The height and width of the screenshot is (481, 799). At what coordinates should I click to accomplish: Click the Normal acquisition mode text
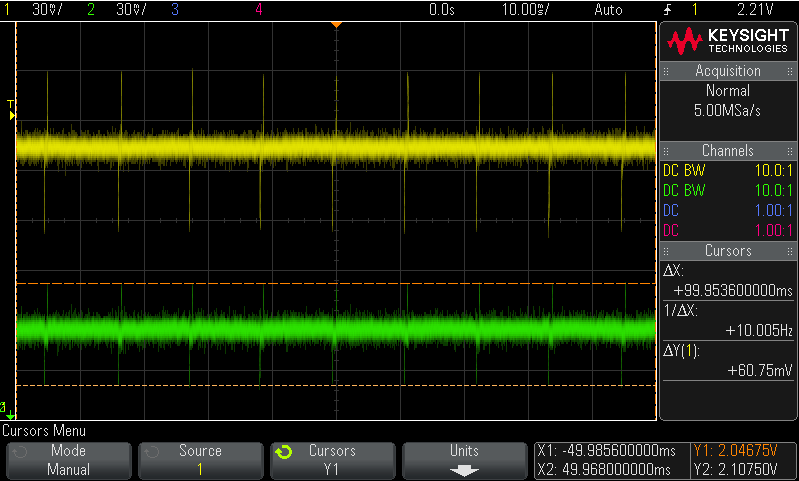[x=728, y=91]
